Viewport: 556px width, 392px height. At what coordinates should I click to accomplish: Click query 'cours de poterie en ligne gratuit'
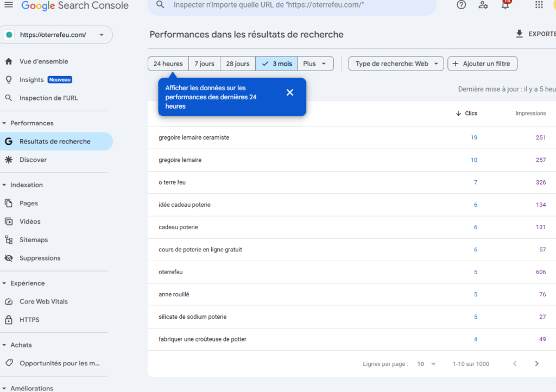pos(200,250)
